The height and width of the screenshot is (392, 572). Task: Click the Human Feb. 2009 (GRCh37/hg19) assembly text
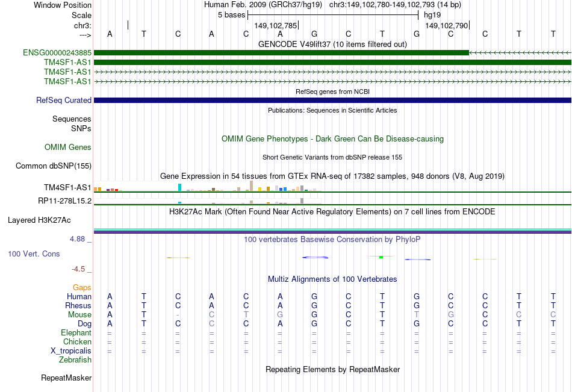tap(263, 5)
